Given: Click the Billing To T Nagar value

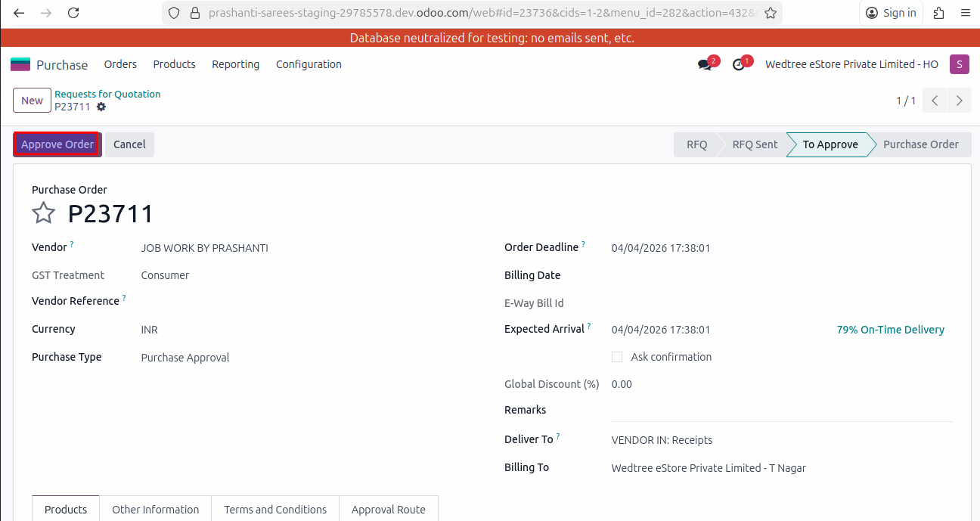Looking at the screenshot, I should (x=709, y=468).
